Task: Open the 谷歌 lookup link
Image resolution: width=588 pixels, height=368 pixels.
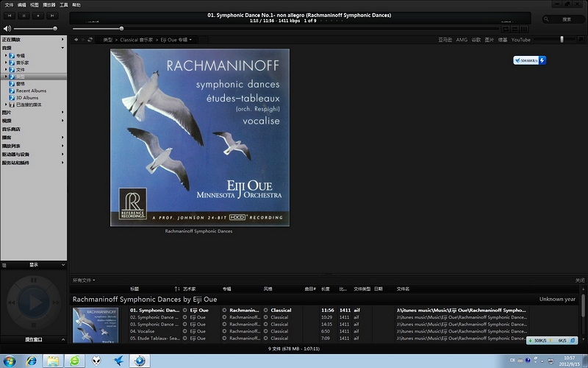Action: [x=476, y=40]
